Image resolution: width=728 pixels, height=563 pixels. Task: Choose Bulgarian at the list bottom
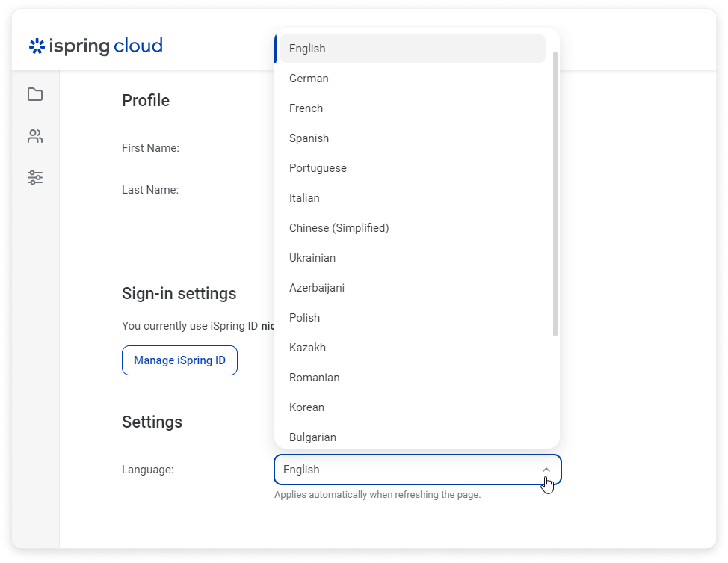point(413,437)
